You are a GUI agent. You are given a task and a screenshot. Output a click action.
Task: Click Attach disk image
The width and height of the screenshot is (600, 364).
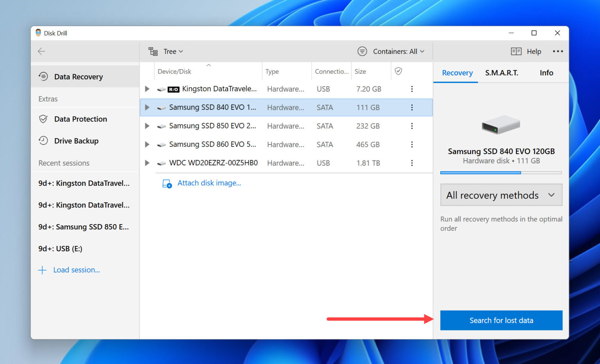[209, 183]
